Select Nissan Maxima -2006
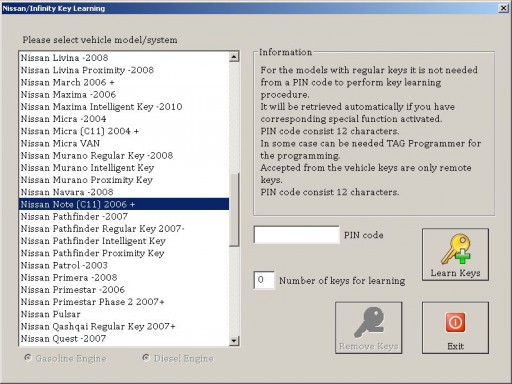 [x=124, y=94]
